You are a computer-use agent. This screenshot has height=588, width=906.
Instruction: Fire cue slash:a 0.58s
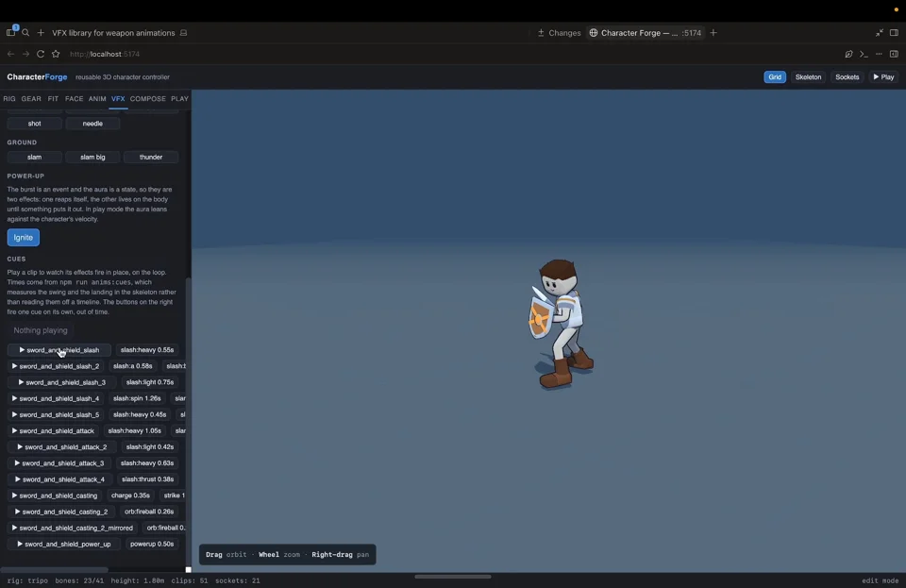tap(133, 366)
